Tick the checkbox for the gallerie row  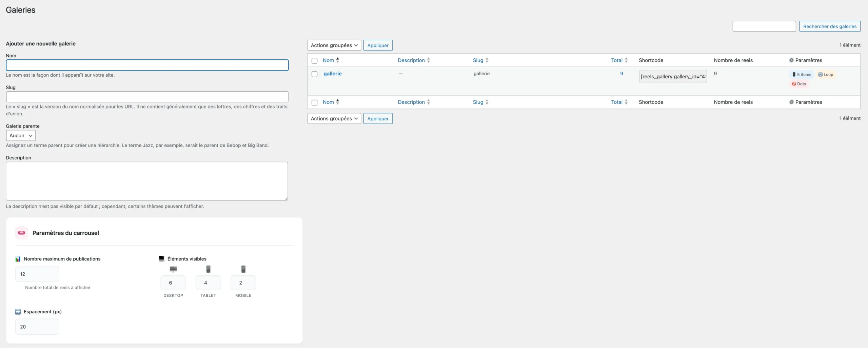[314, 74]
